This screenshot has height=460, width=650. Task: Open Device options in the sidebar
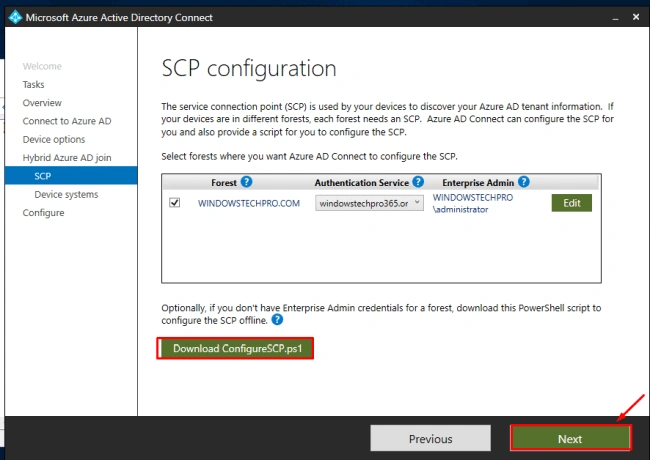coord(54,139)
